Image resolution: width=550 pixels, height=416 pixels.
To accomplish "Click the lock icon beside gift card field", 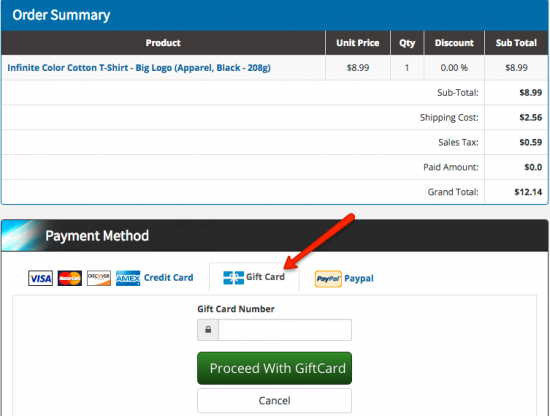I will [208, 330].
